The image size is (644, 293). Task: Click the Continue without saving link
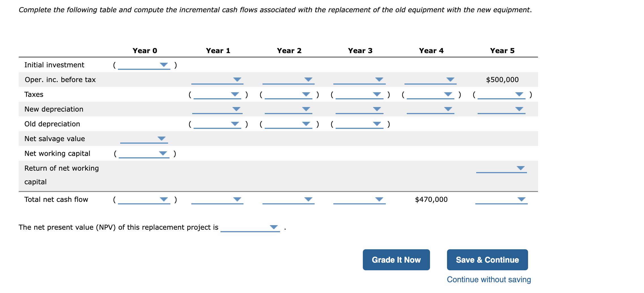[x=488, y=279]
